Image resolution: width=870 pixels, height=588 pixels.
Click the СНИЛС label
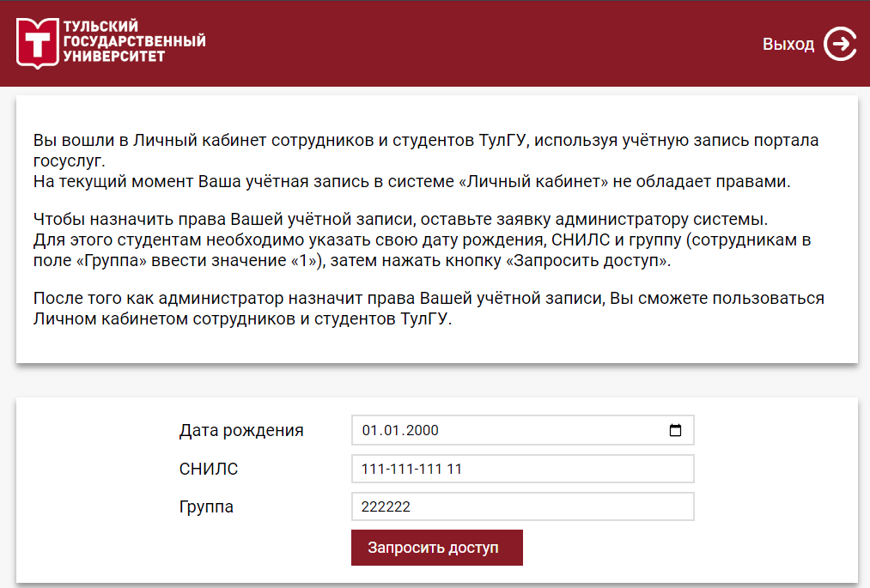pos(208,469)
